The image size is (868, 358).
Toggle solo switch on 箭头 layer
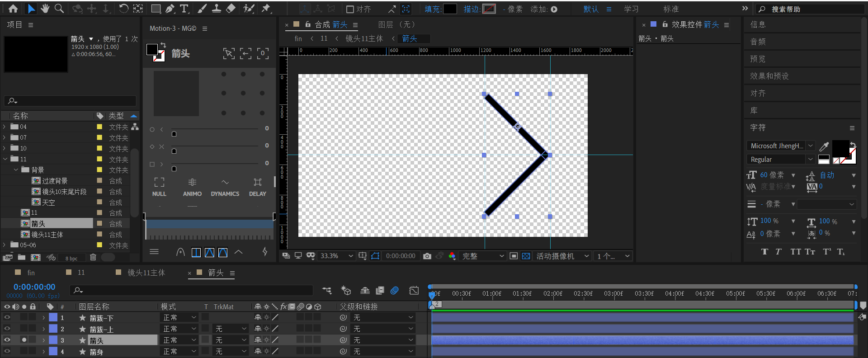[24, 340]
